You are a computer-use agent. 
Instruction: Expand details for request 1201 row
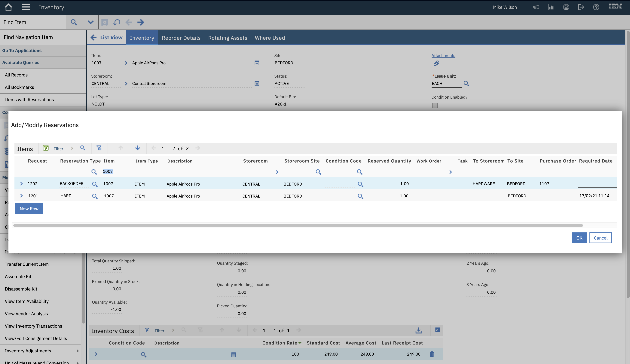click(x=22, y=196)
